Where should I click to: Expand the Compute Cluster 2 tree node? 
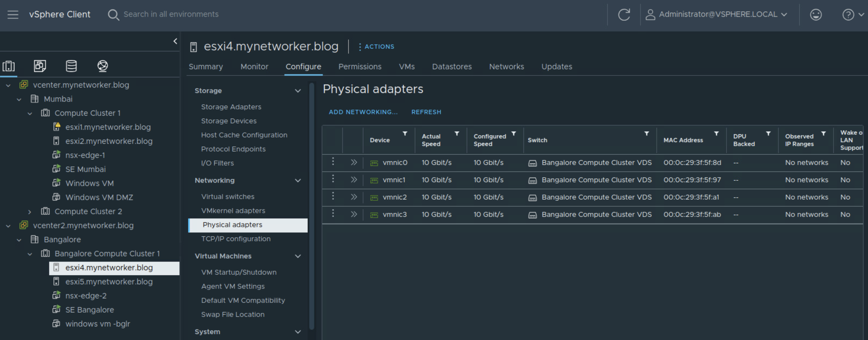pos(30,212)
